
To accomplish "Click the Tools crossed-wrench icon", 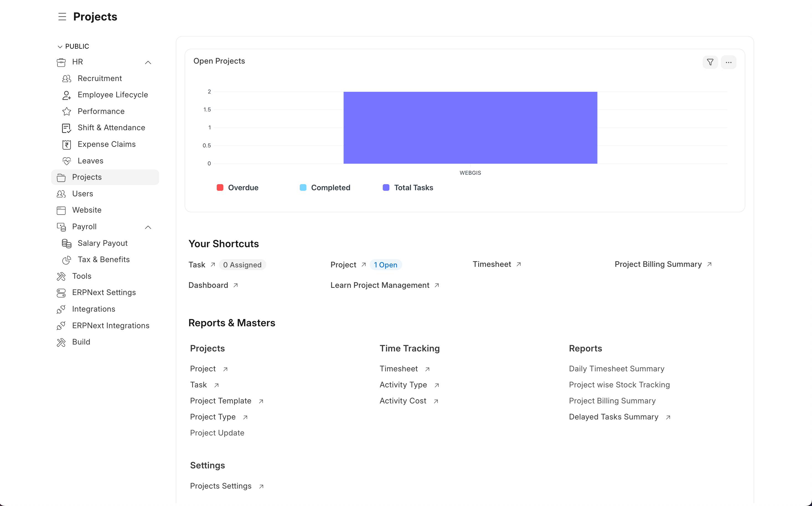I will click(61, 276).
